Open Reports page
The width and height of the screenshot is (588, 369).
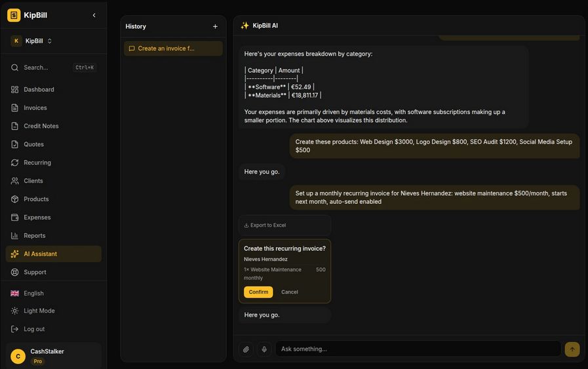(x=54, y=236)
